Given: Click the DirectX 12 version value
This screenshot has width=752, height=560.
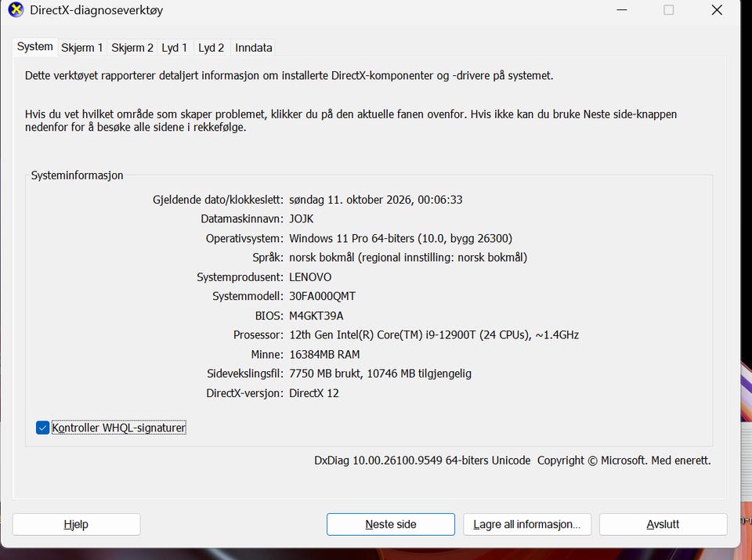Looking at the screenshot, I should (314, 393).
